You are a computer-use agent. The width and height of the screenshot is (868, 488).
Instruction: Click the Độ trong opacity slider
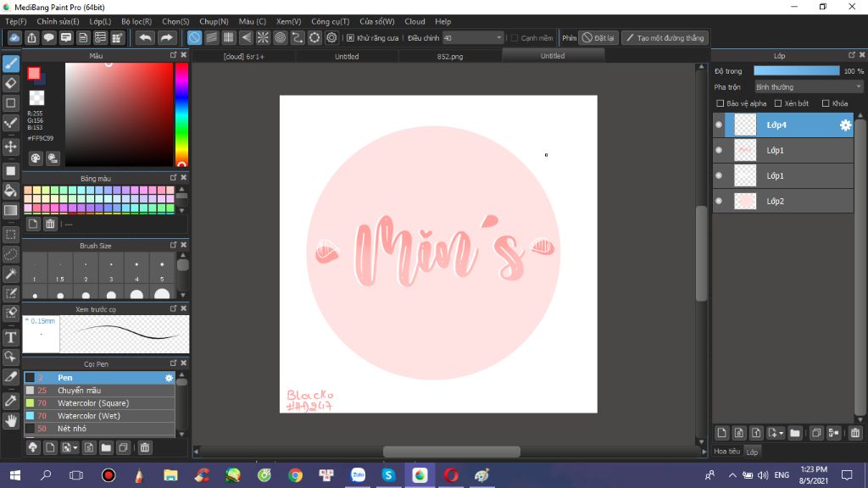796,71
